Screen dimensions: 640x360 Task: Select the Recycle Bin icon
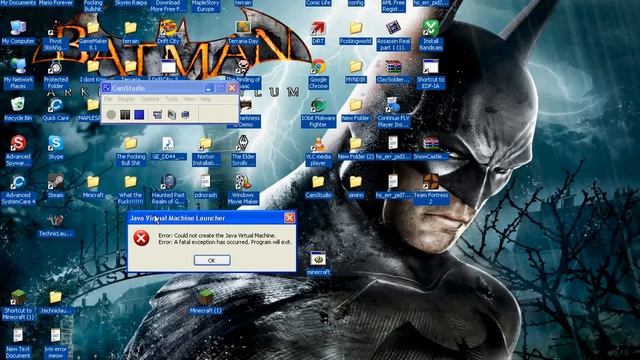[18, 109]
